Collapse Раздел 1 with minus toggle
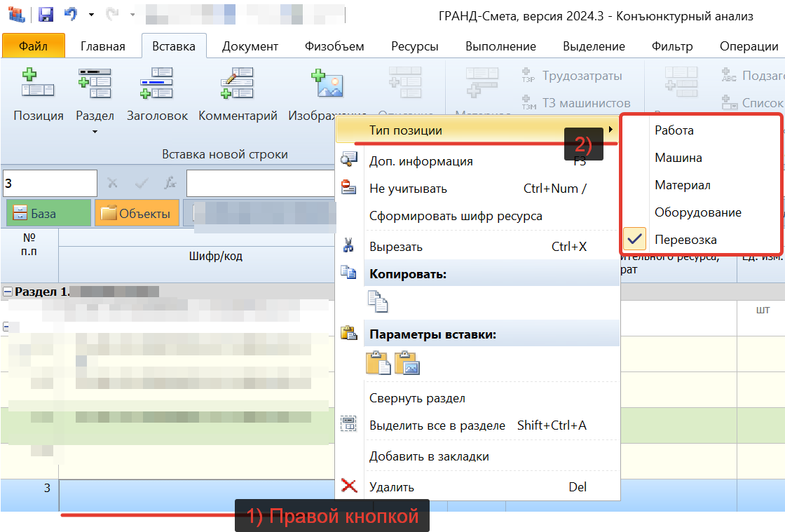The width and height of the screenshot is (785, 532). click(x=8, y=292)
